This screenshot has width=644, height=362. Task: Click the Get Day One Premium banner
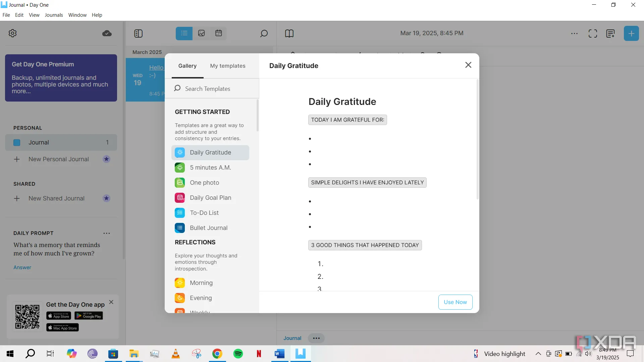pyautogui.click(x=61, y=78)
